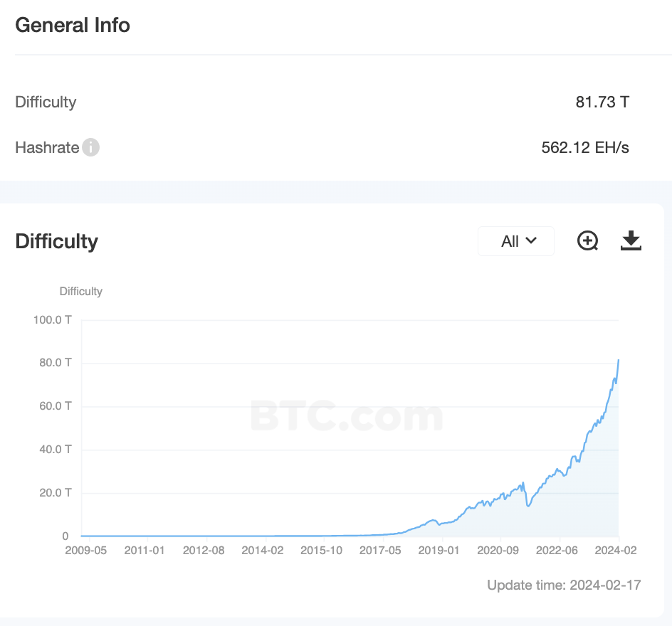Screen dimensions: 672x626
Task: Download the Difficulty chart data
Action: tap(631, 241)
